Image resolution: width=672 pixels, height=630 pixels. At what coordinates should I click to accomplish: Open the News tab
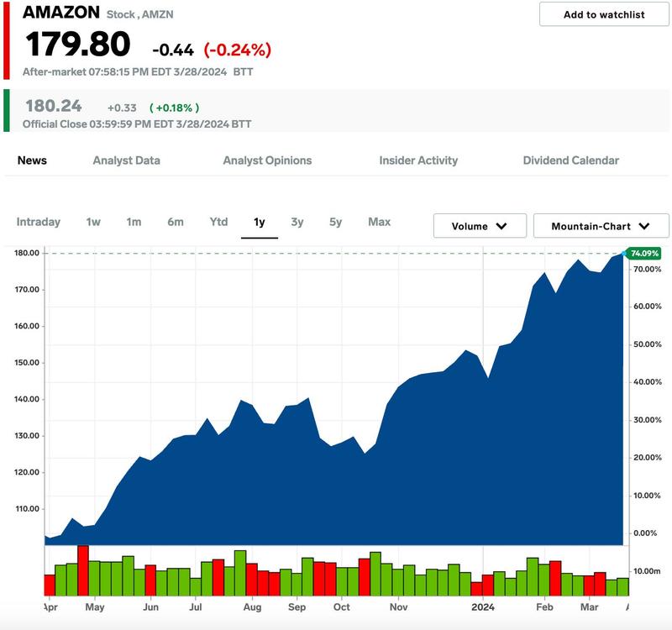pos(32,160)
